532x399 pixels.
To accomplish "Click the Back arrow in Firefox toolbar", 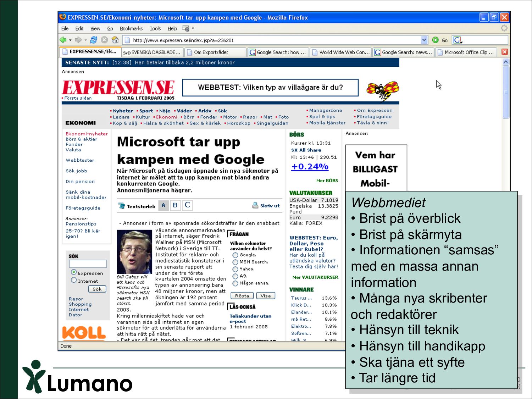I will click(63, 40).
